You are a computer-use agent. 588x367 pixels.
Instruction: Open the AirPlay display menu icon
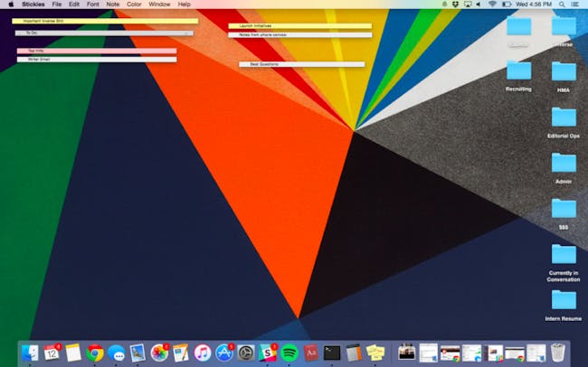coord(468,5)
